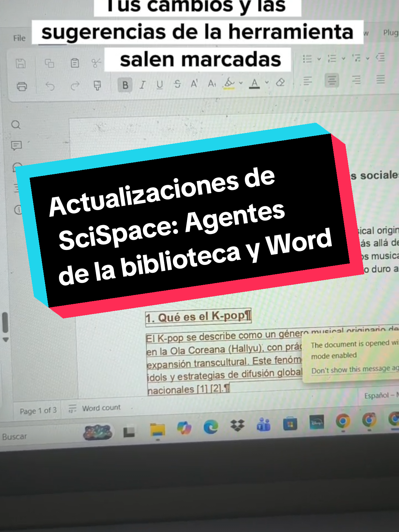399x532 pixels.
Task: Open Microsoft Teams from the taskbar
Action: [264, 425]
